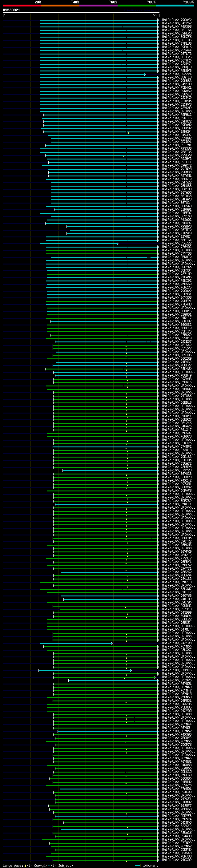197x868 pixels.
Task: Click the orange ~40% identity legend segment
Action: point(60,6)
